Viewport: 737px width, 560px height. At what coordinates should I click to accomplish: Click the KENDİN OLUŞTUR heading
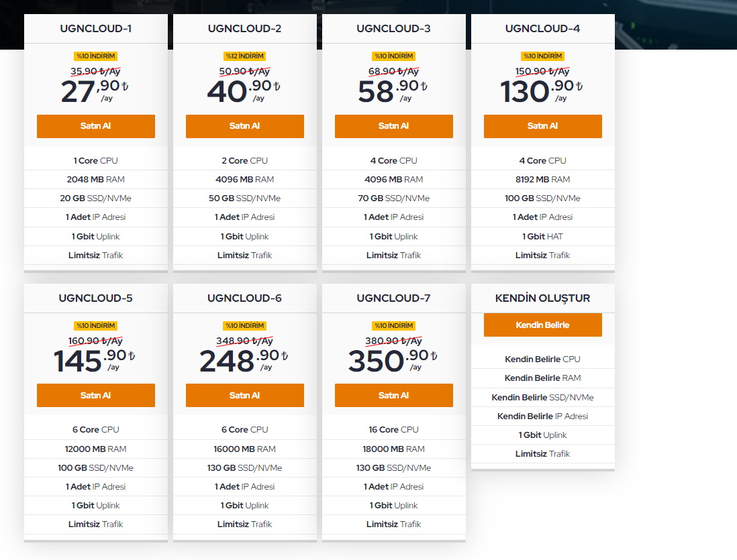point(543,298)
